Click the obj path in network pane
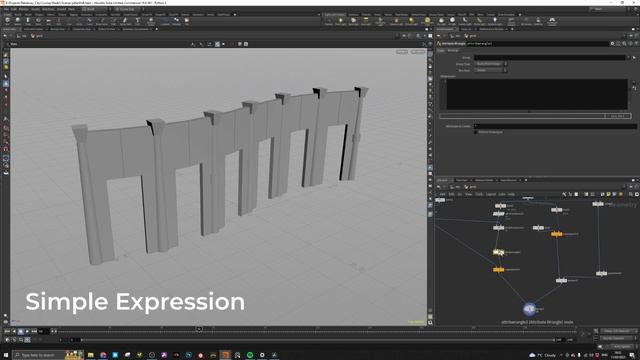640x360 pixels. click(456, 187)
